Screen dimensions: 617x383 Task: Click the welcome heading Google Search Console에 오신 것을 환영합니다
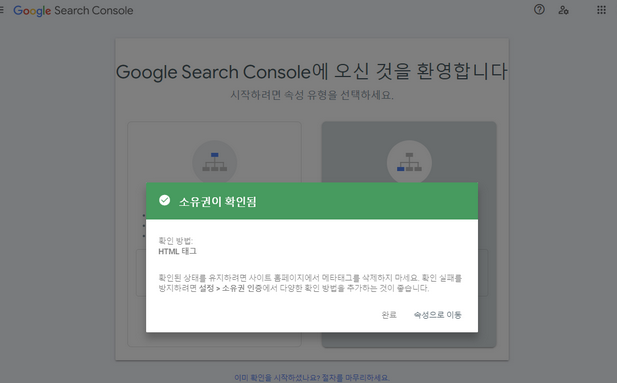pyautogui.click(x=312, y=72)
